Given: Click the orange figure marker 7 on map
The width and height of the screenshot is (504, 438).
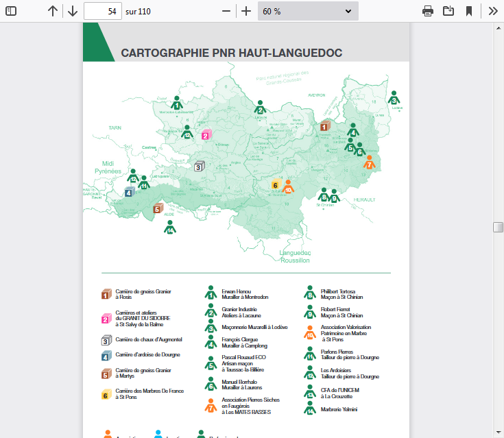Looking at the screenshot, I should pos(369,163).
